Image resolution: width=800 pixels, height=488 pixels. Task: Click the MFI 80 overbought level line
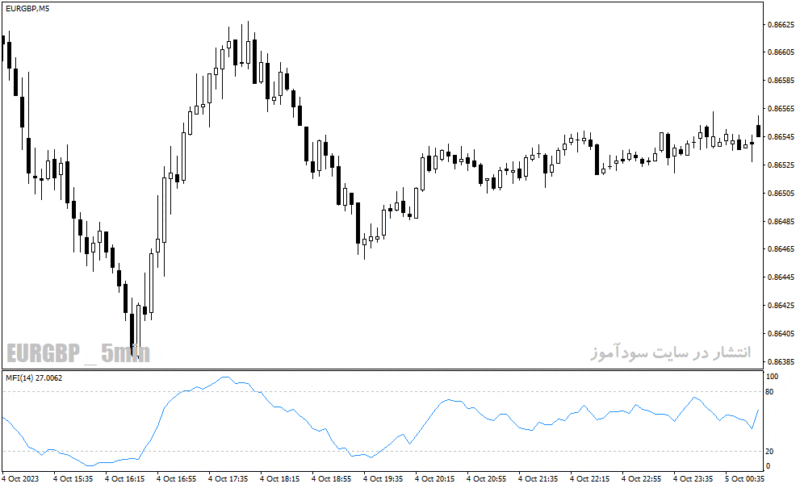click(x=383, y=392)
